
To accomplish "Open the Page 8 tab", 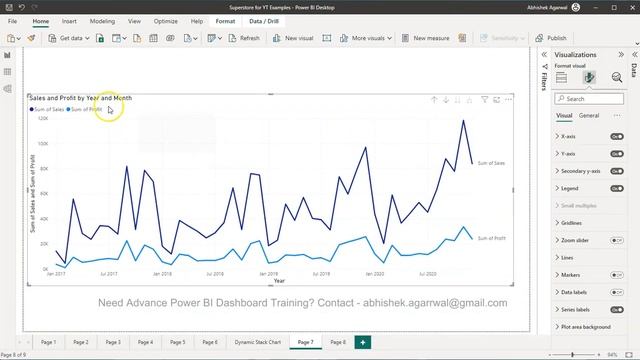I will coord(338,342).
